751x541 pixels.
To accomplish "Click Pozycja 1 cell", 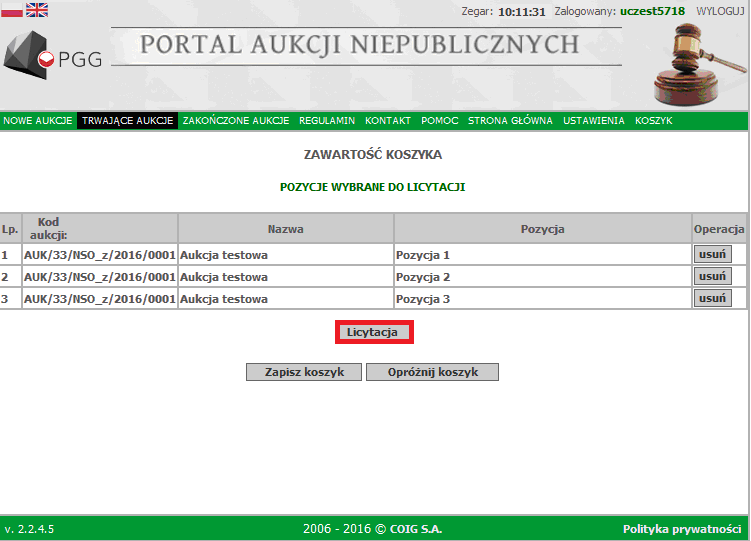I will (543, 255).
